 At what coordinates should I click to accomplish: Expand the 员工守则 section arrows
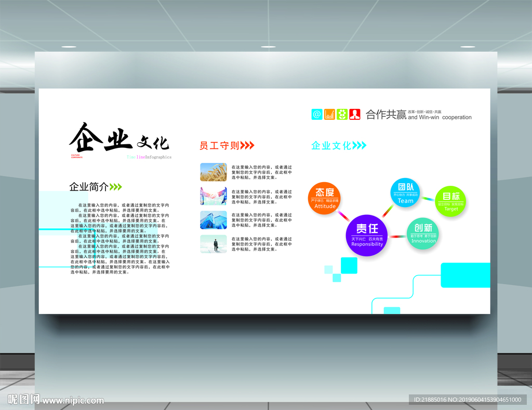point(247,146)
